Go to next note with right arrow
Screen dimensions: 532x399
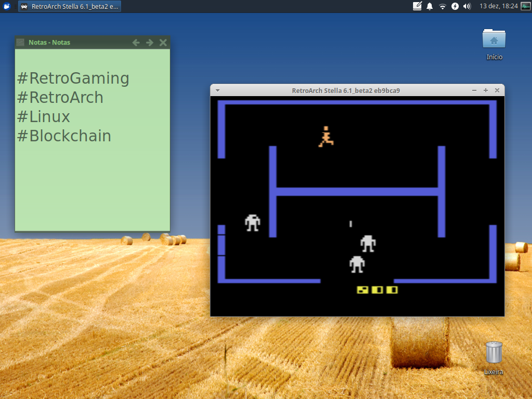coord(150,43)
